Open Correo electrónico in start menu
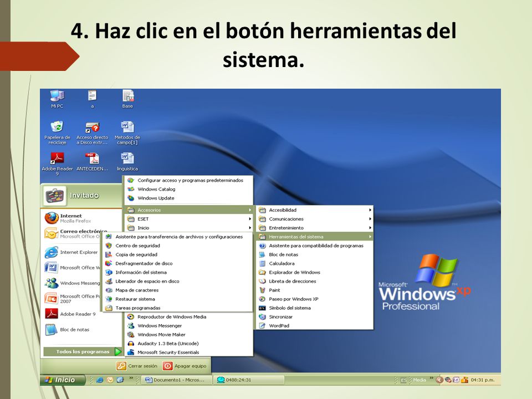 72,233
